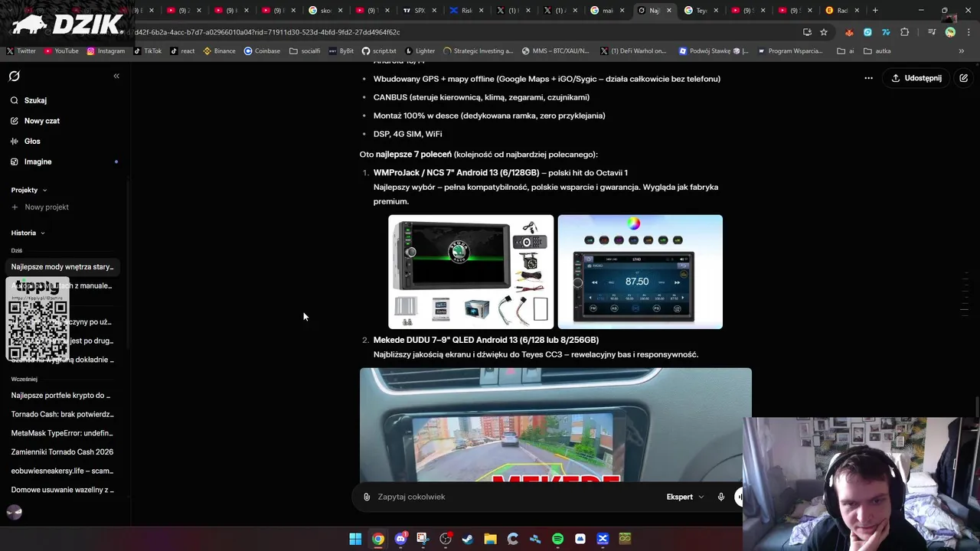Open the YouTube bookmark
980x551 pixels.
(x=61, y=51)
